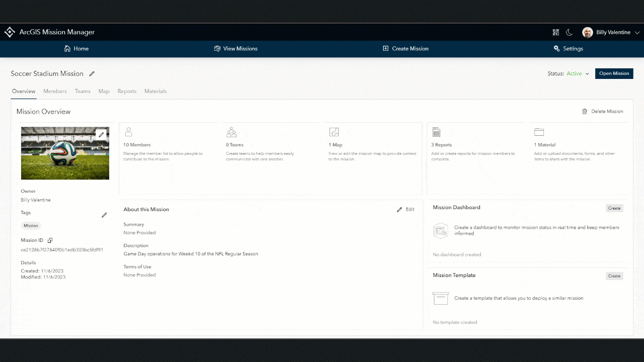Edit the Soccer Stadium Mission title pencil icon
Image resolution: width=644 pixels, height=362 pixels.
[92, 74]
